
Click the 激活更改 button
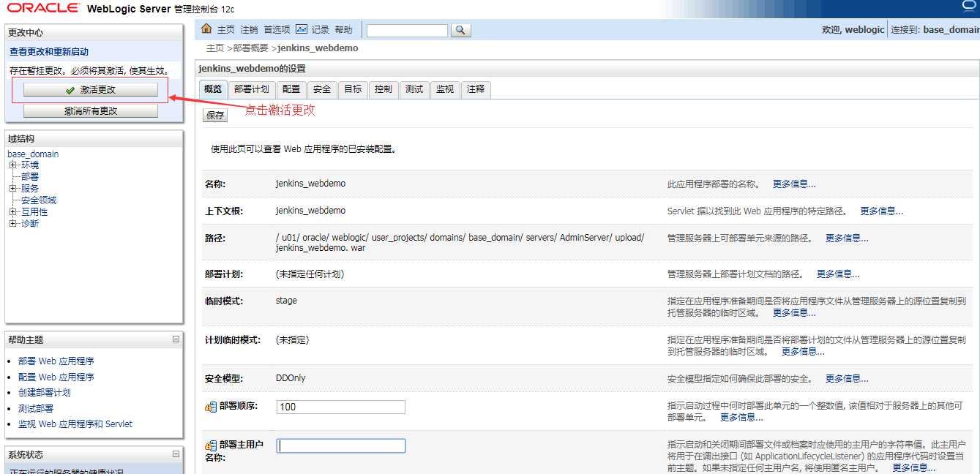(91, 90)
